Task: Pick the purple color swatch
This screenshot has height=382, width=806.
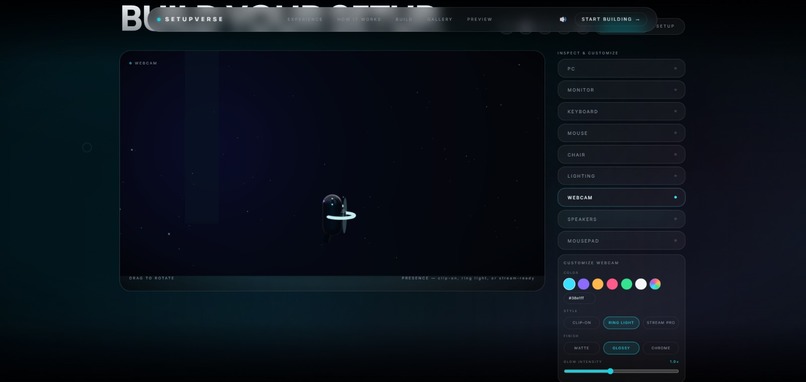Action: coord(583,284)
